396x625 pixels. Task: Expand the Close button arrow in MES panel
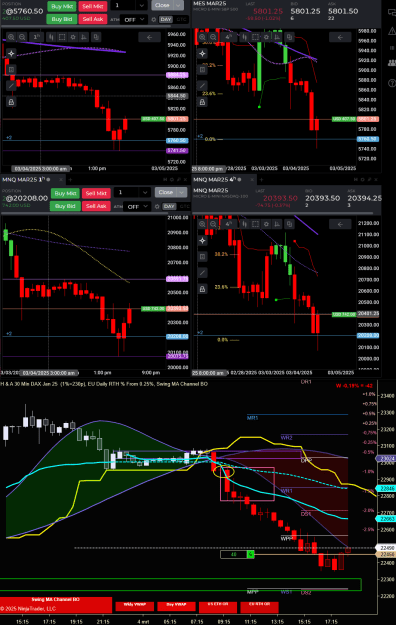point(179,6)
